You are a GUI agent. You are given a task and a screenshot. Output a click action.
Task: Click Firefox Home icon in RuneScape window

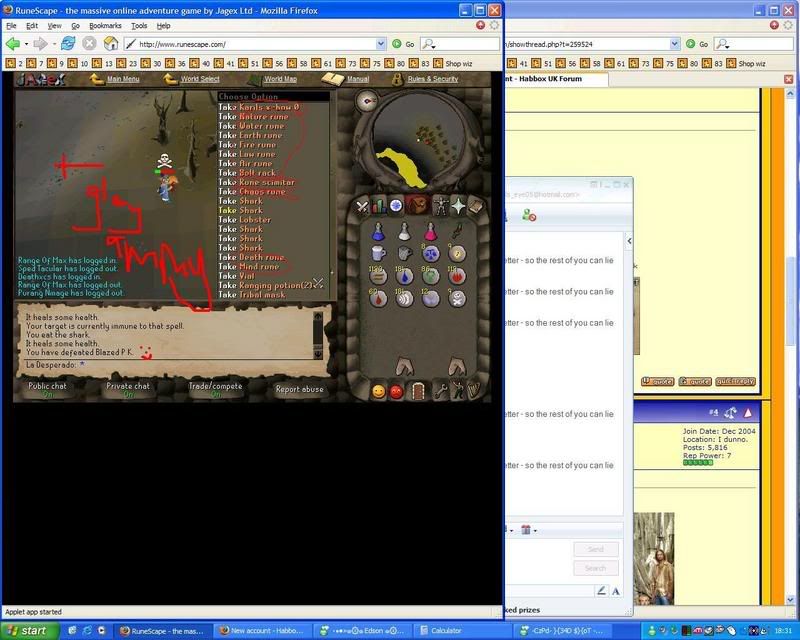pyautogui.click(x=111, y=44)
